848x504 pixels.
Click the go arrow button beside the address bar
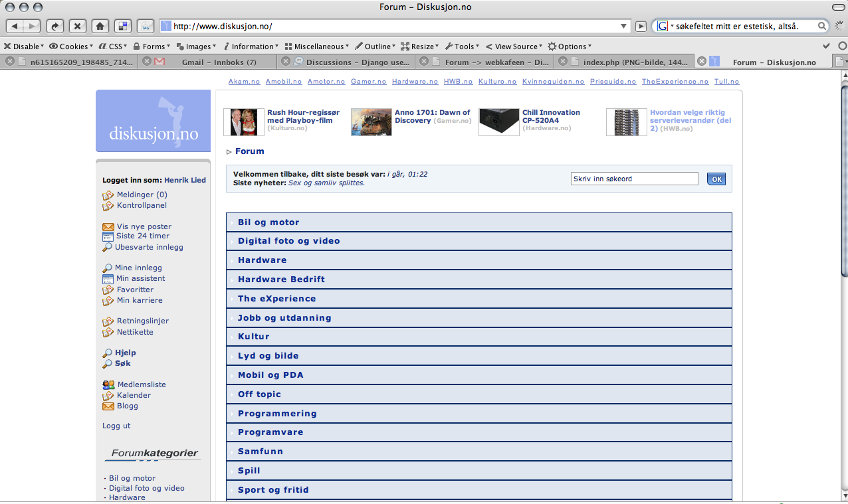coord(641,27)
